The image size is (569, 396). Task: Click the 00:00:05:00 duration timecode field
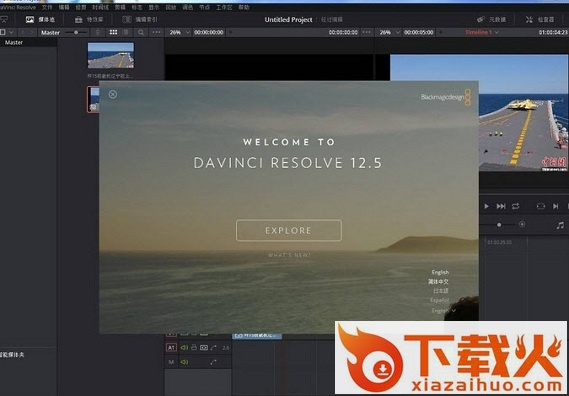click(x=419, y=32)
